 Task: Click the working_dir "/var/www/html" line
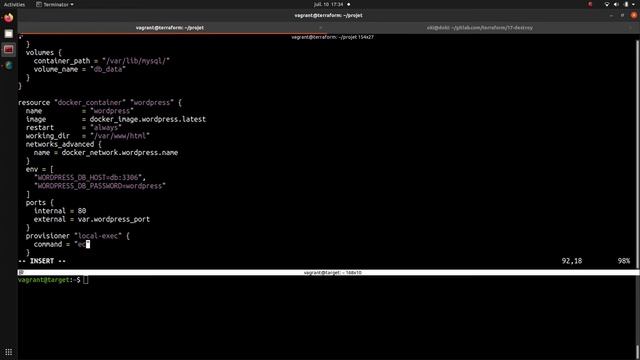pos(87,136)
